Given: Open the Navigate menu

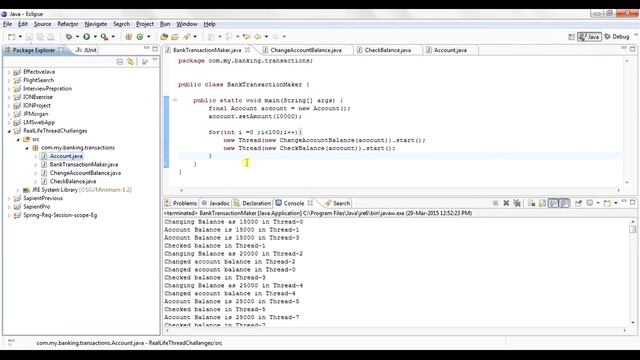Looking at the screenshot, I should 96,24.
